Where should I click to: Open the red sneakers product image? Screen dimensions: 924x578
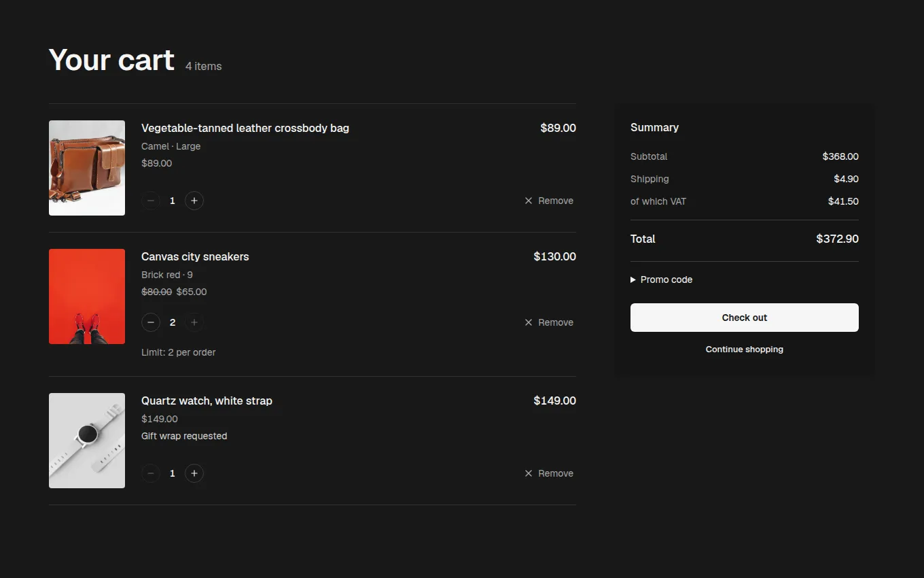click(87, 296)
